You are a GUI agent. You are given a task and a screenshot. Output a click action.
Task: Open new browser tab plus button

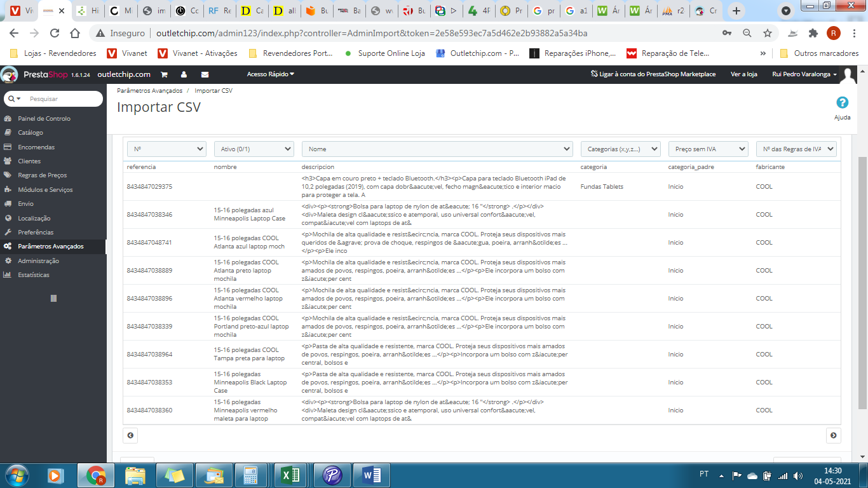click(x=736, y=11)
